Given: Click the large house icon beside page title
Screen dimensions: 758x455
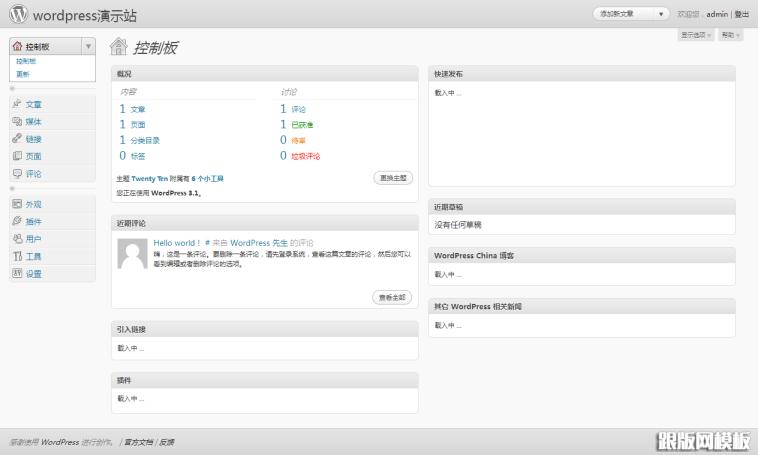Looking at the screenshot, I should click(x=118, y=47).
